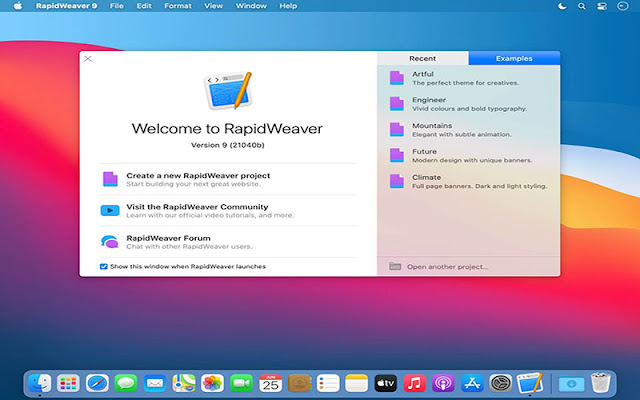The height and width of the screenshot is (400, 640).
Task: Open Calendar from the dock
Action: [x=270, y=383]
